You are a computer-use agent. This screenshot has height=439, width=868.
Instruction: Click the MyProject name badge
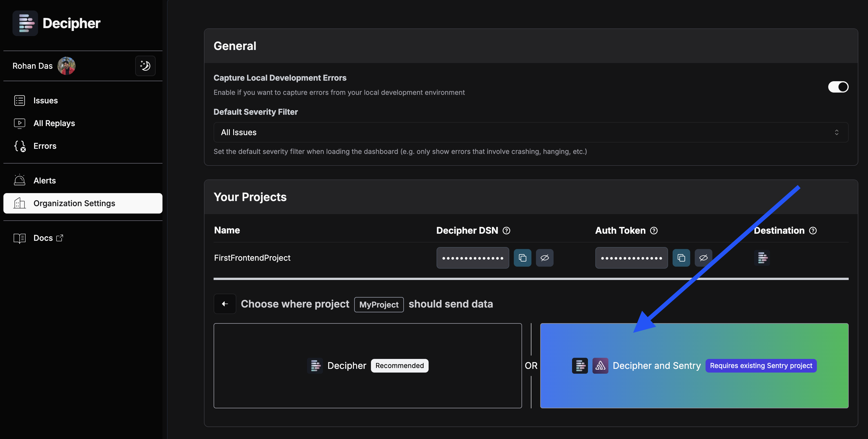[379, 305]
